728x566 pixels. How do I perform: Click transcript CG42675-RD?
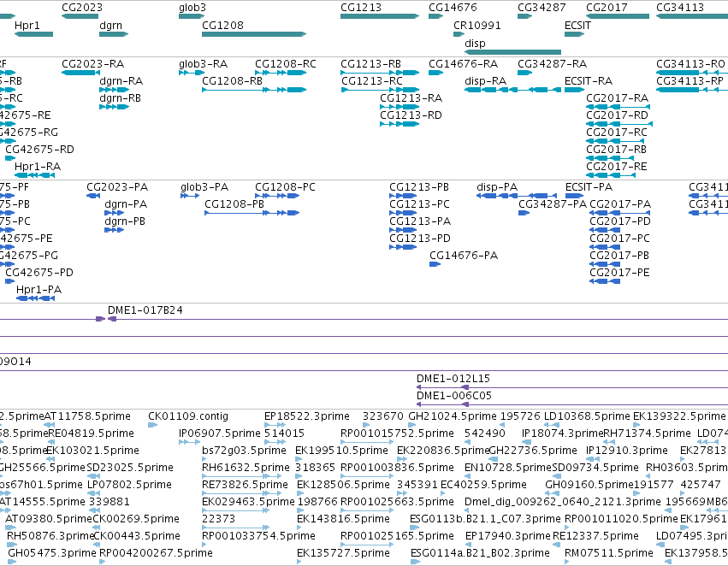point(10,158)
